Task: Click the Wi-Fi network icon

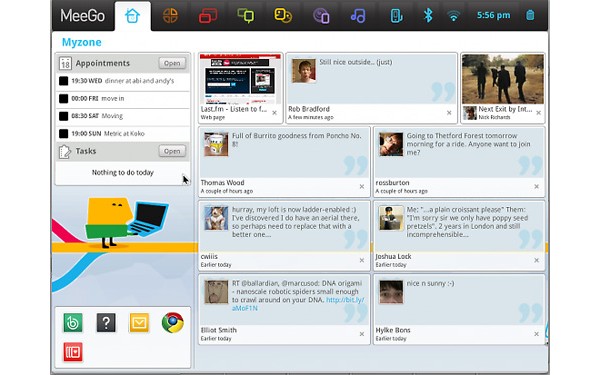Action: pos(453,16)
